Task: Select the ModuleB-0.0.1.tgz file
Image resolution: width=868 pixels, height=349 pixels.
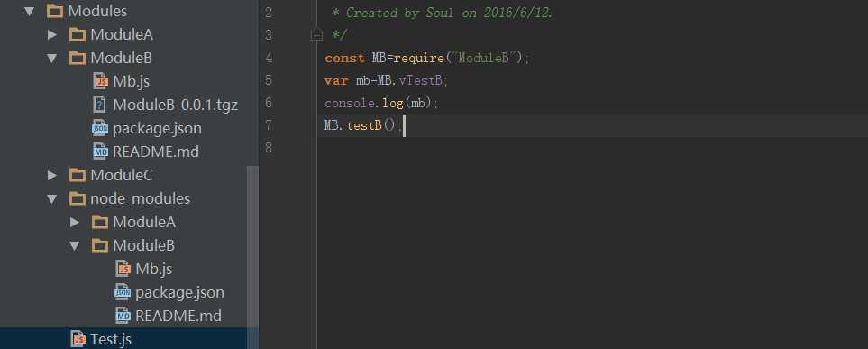Action: tap(176, 105)
